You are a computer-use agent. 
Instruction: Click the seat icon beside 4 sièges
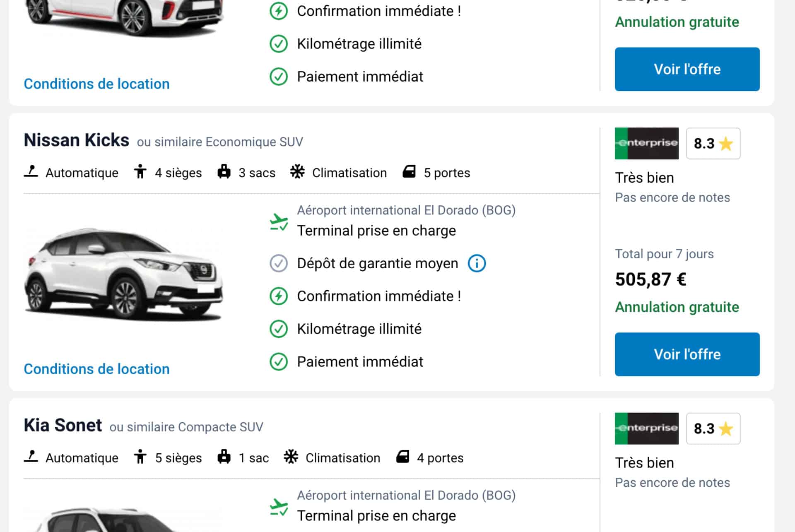pyautogui.click(x=140, y=172)
